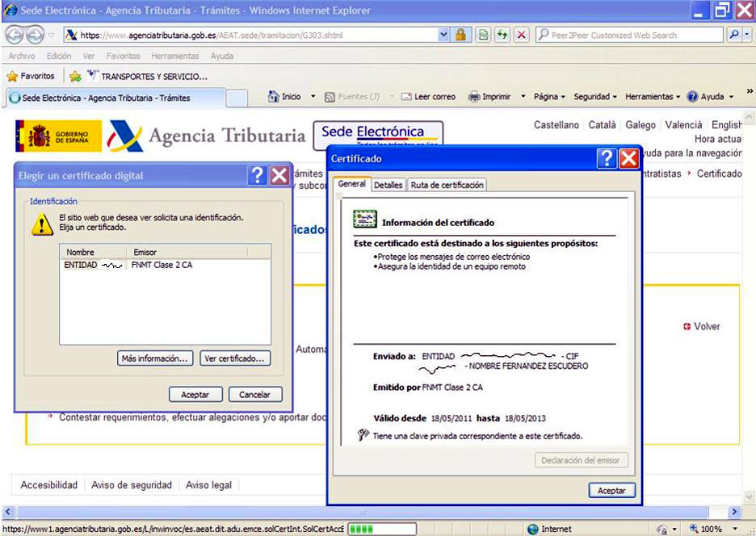Click the compatibility view page icon

483,35
